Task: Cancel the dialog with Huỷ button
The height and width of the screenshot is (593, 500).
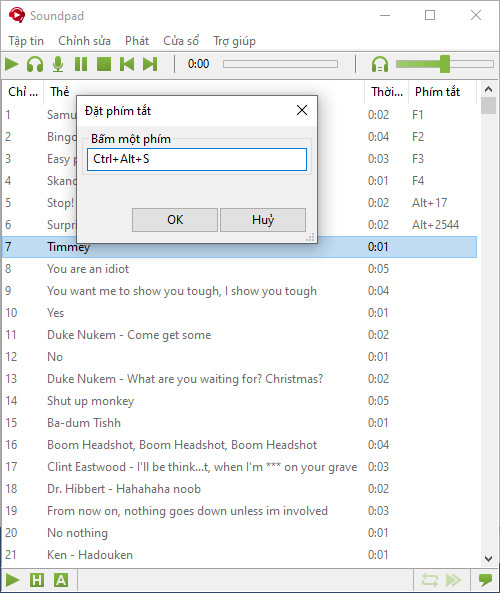Action: point(263,220)
